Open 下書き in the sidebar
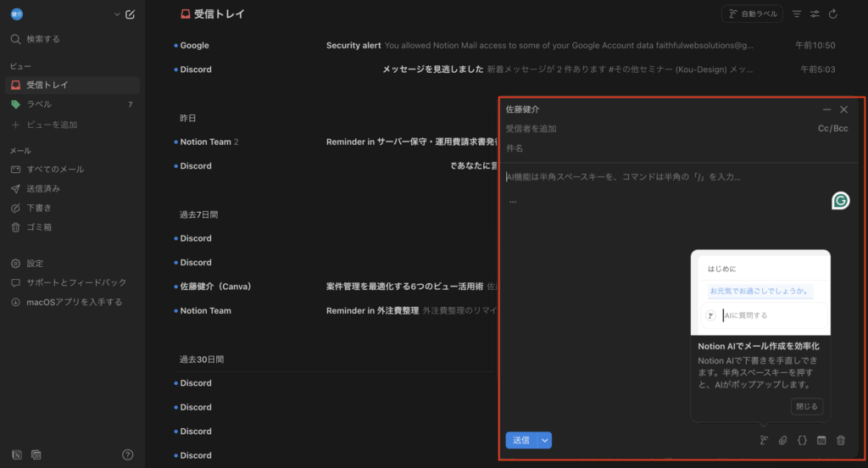This screenshot has height=468, width=868. [36, 208]
